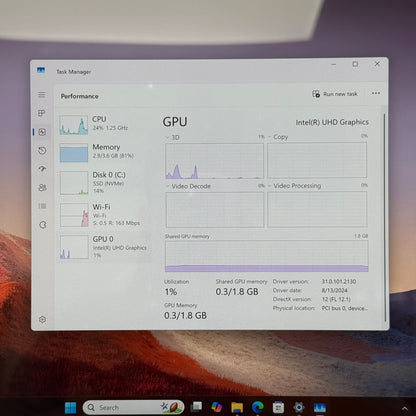The image size is (416, 416).
Task: Open the Users page icon
Action: click(42, 188)
